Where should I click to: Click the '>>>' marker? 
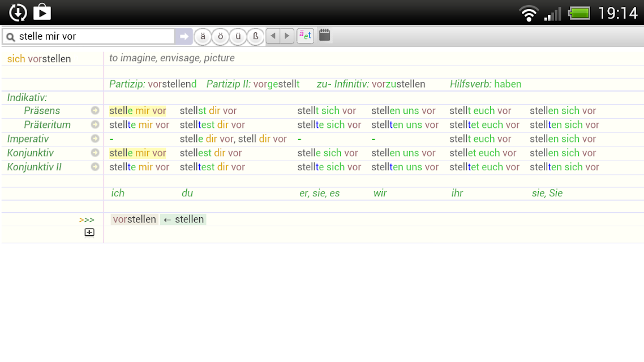pos(87,220)
